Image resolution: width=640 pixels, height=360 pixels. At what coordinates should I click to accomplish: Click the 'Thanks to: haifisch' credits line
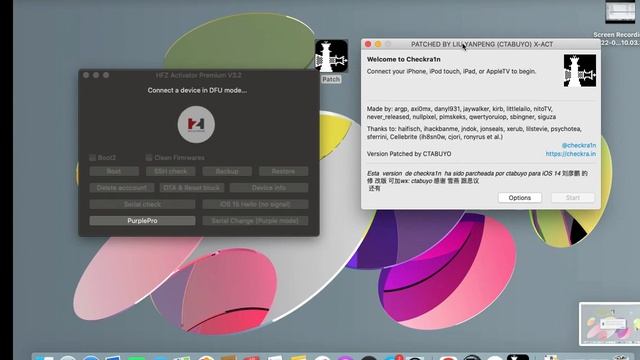474,133
